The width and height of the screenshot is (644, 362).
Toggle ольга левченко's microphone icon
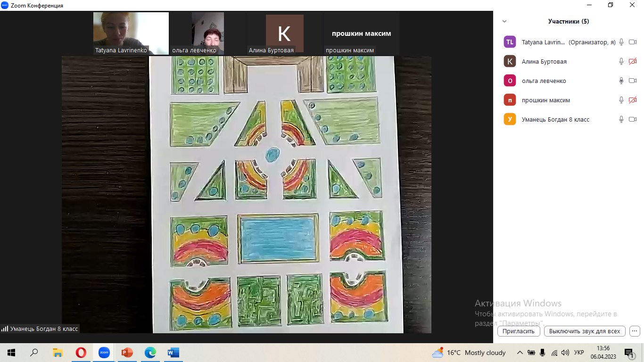[x=621, y=81]
